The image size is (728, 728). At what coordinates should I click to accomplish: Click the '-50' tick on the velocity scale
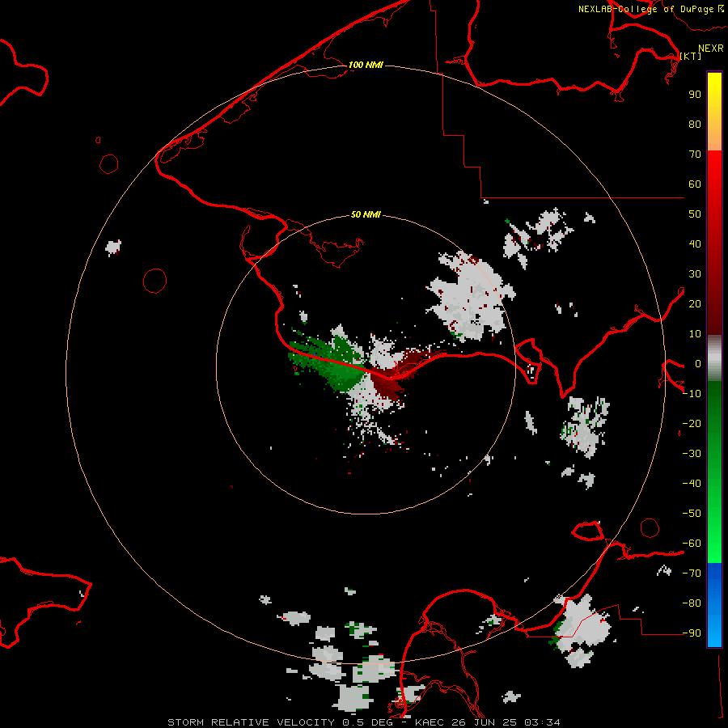pos(692,514)
